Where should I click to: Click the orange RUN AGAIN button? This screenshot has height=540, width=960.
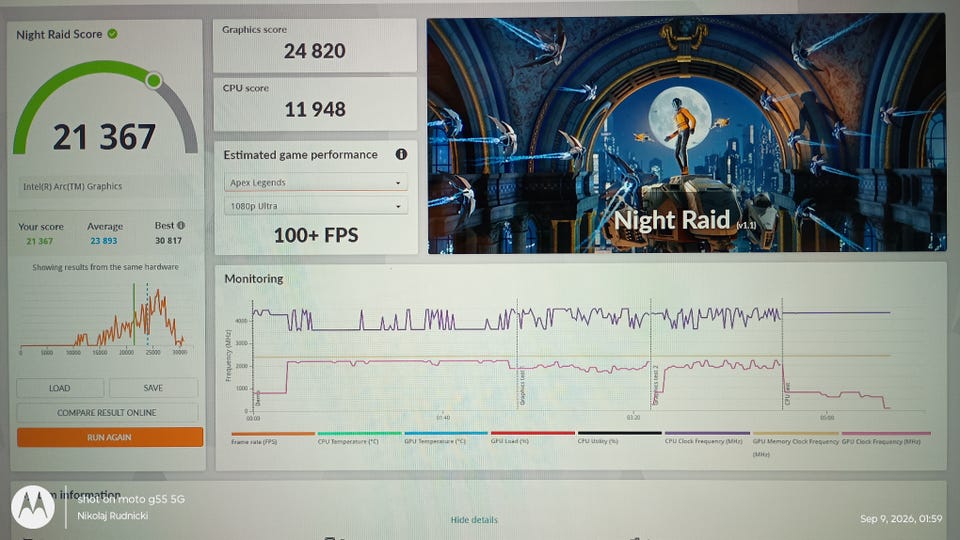tap(110, 437)
